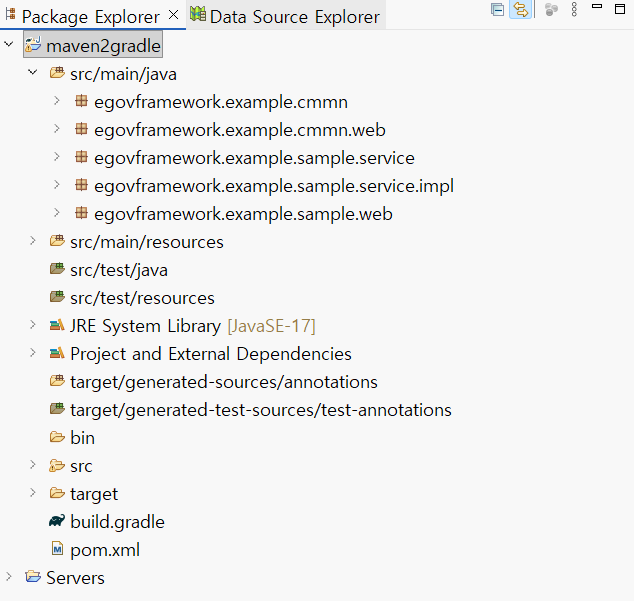Screen dimensions: 634x601
Task: Expand JRE System Library node
Action: 33,325
